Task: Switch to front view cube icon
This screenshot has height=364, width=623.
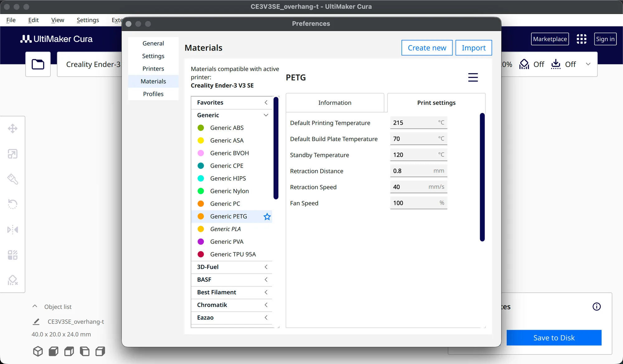Action: [x=54, y=351]
